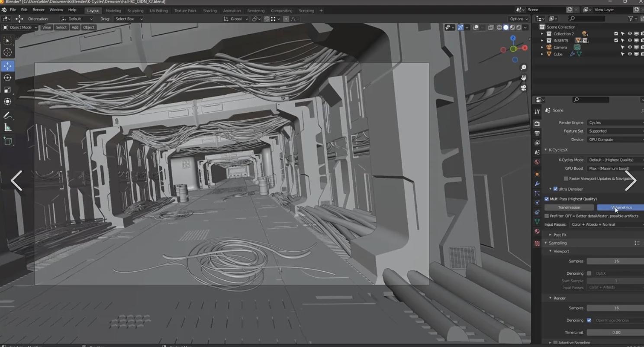Uncheck Multi Pass (Highest Quality)
The height and width of the screenshot is (347, 644).
pos(547,199)
